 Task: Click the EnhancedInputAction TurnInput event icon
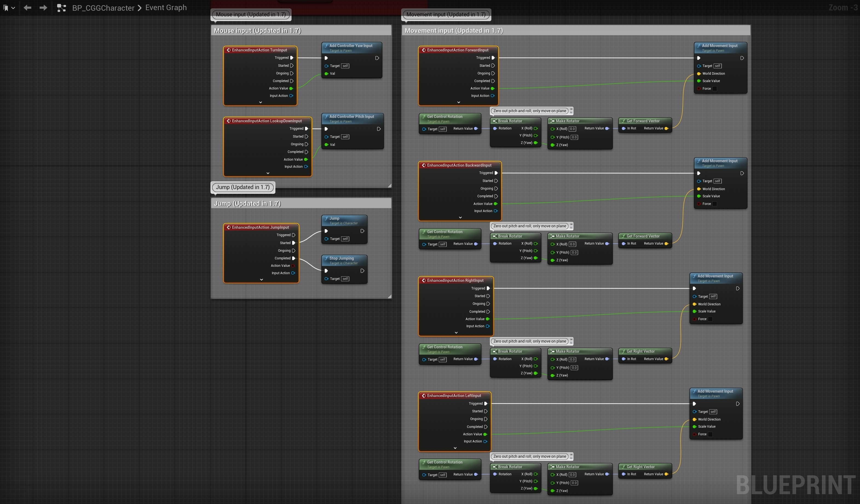229,50
